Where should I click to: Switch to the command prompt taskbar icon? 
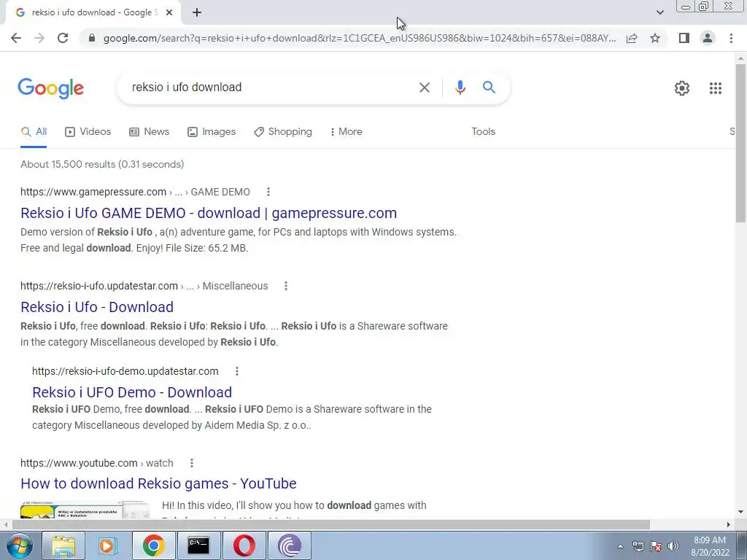198,545
